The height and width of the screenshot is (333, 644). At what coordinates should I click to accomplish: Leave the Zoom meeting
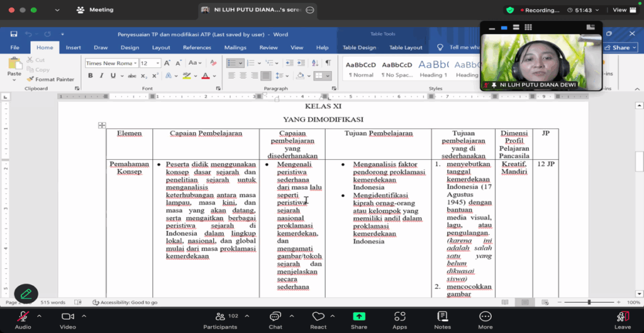[x=623, y=320]
